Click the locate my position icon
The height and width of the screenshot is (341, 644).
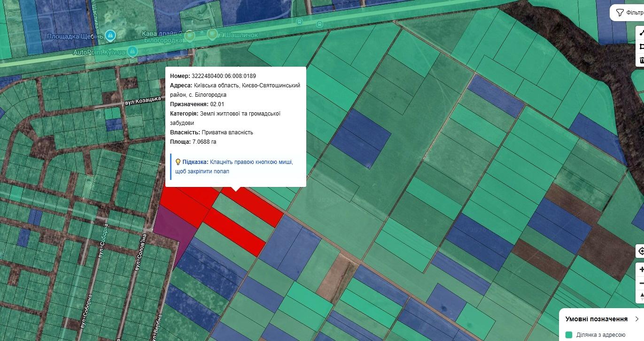pyautogui.click(x=641, y=252)
